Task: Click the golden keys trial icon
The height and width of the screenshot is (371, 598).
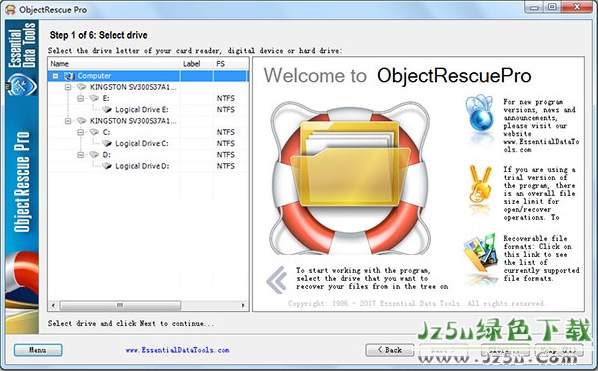Action: (479, 184)
